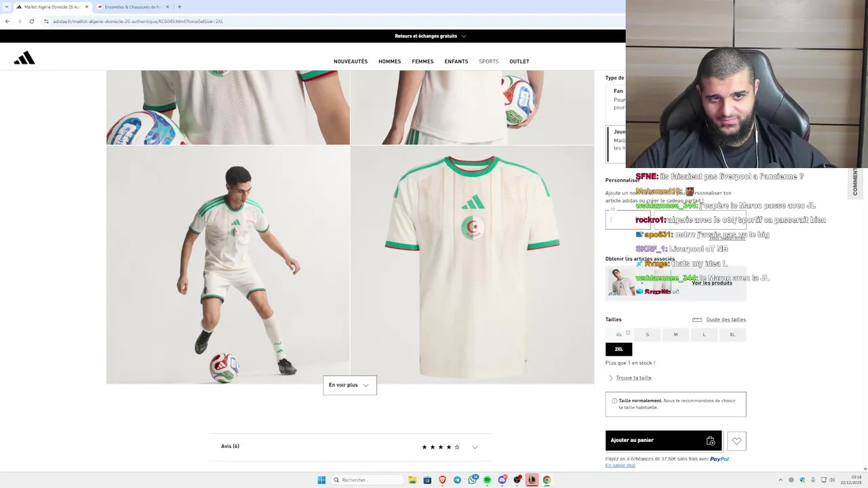
Task: Open the site information icon in address bar
Action: tap(46, 21)
